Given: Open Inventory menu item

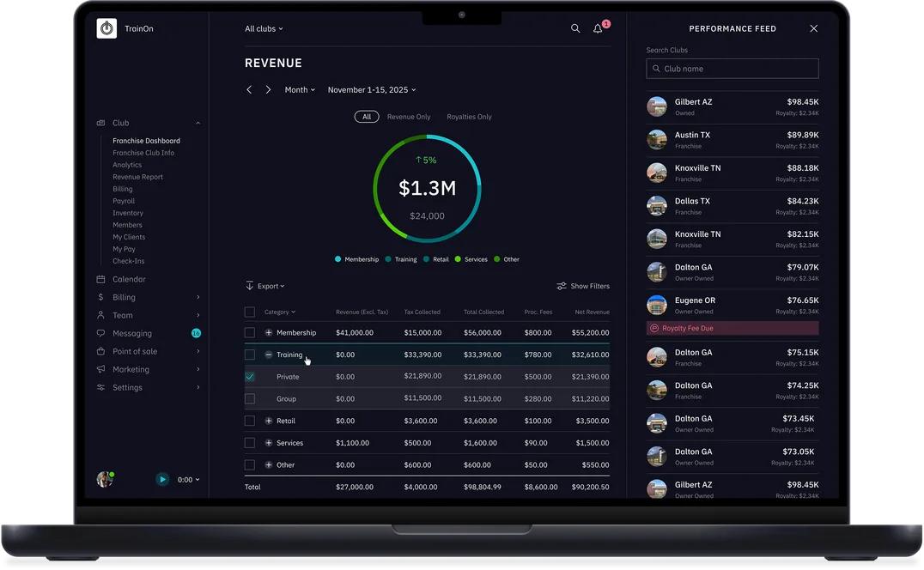Looking at the screenshot, I should coord(128,213).
